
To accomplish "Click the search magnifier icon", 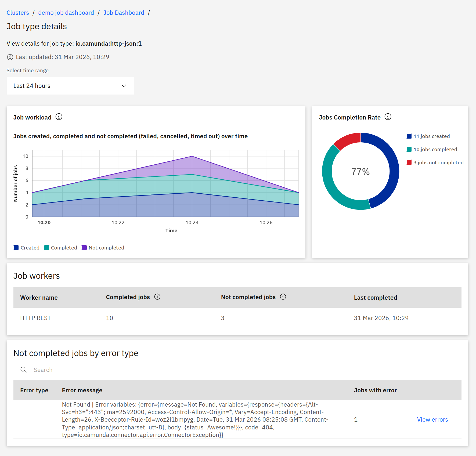I will pyautogui.click(x=23, y=370).
